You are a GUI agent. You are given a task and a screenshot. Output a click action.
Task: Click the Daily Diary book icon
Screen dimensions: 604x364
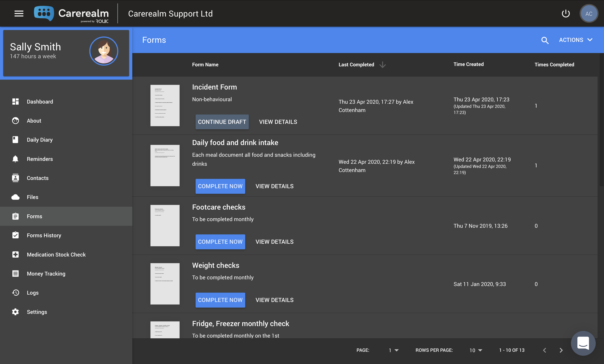(x=15, y=140)
